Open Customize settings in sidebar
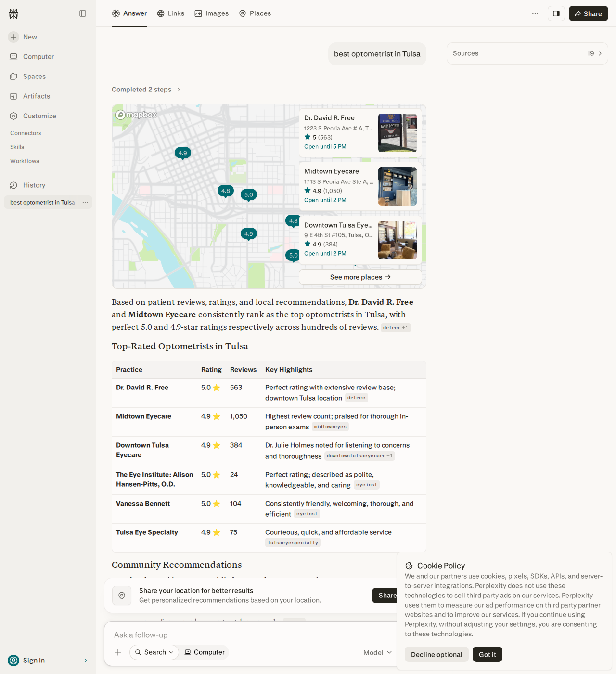616x674 pixels. tap(33, 116)
